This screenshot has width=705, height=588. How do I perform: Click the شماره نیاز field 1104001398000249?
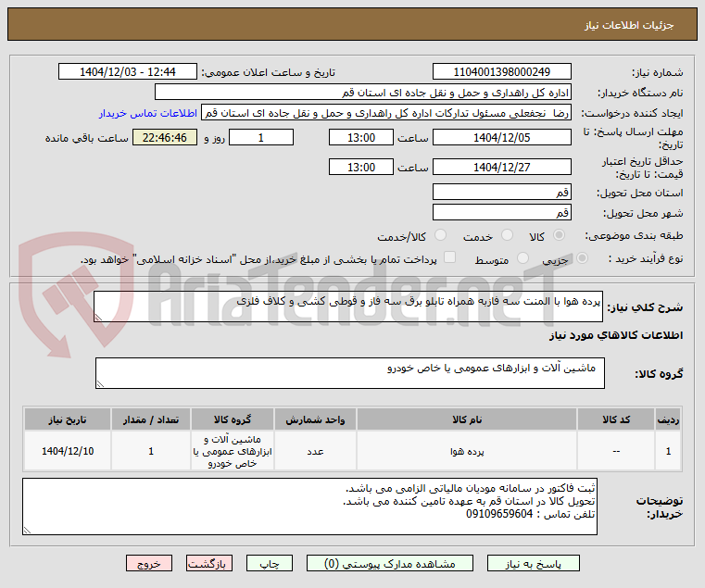502,71
